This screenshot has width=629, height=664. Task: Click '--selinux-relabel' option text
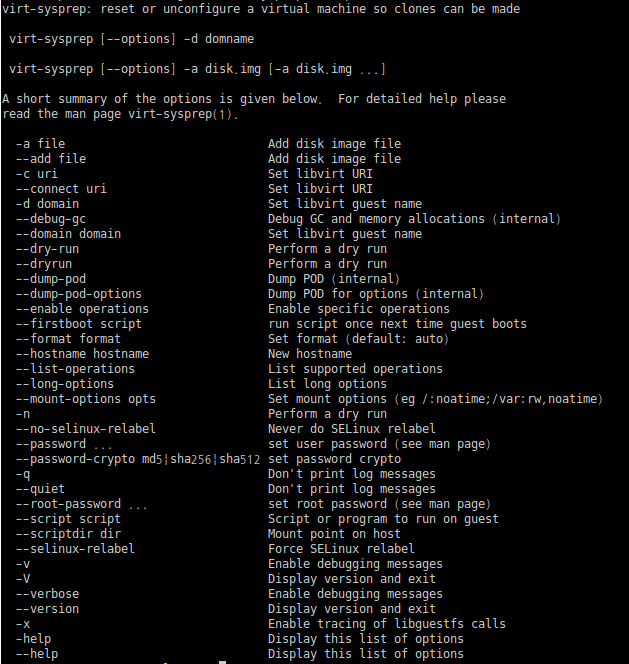click(x=75, y=549)
